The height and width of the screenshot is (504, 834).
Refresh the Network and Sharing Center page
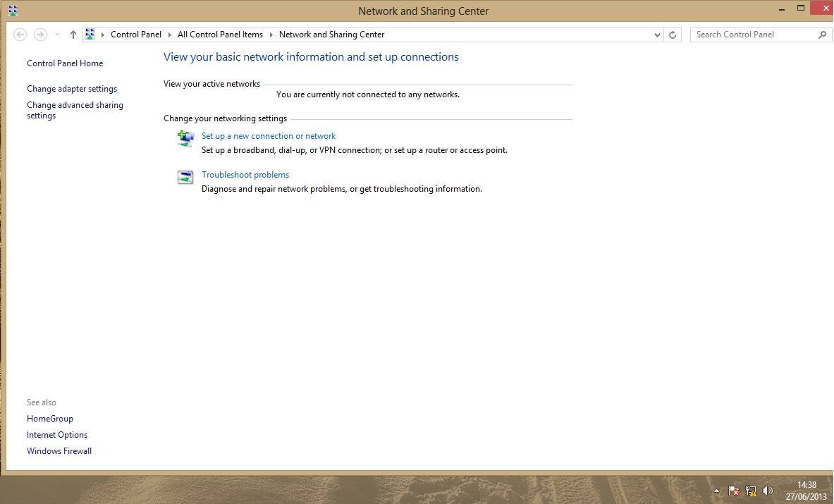coord(673,35)
